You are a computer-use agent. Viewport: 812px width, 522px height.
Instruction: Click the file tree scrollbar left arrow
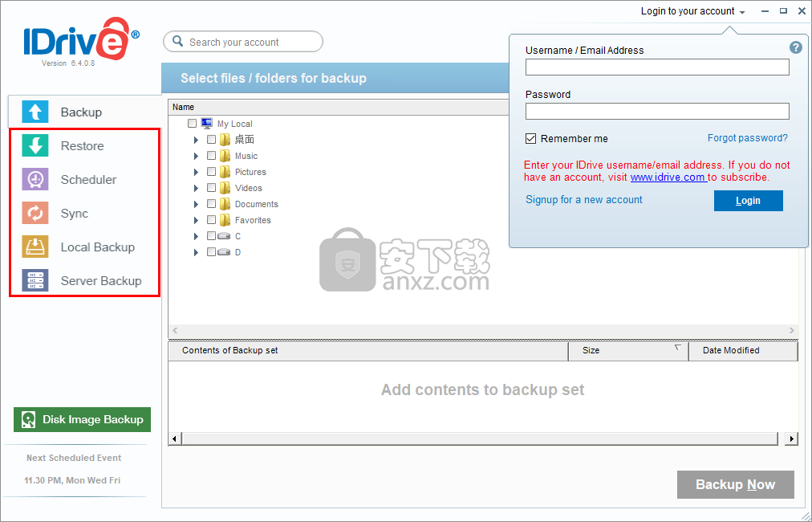[x=175, y=330]
